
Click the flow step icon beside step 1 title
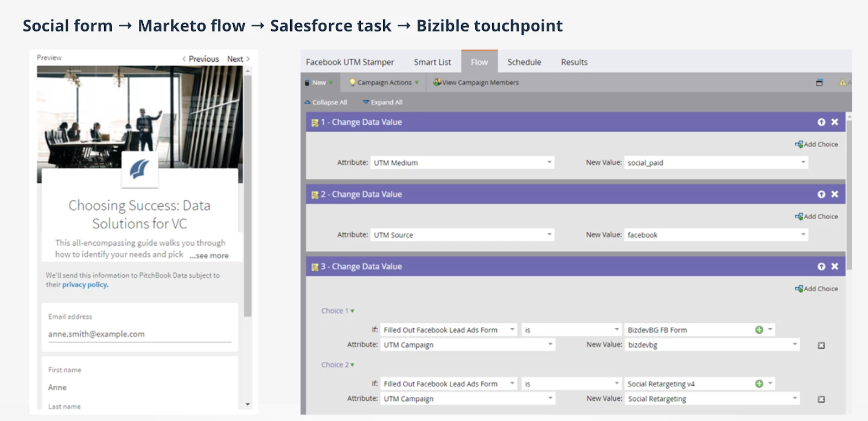click(315, 123)
